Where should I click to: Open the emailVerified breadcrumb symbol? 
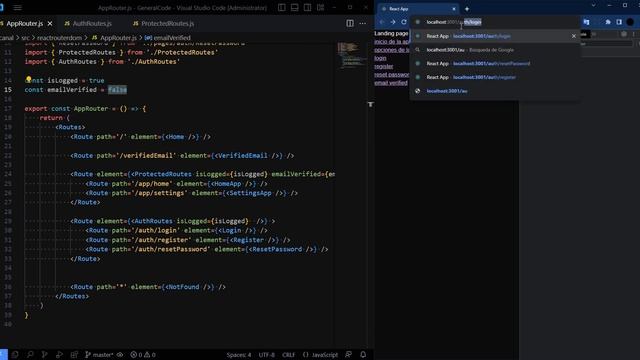click(172, 38)
